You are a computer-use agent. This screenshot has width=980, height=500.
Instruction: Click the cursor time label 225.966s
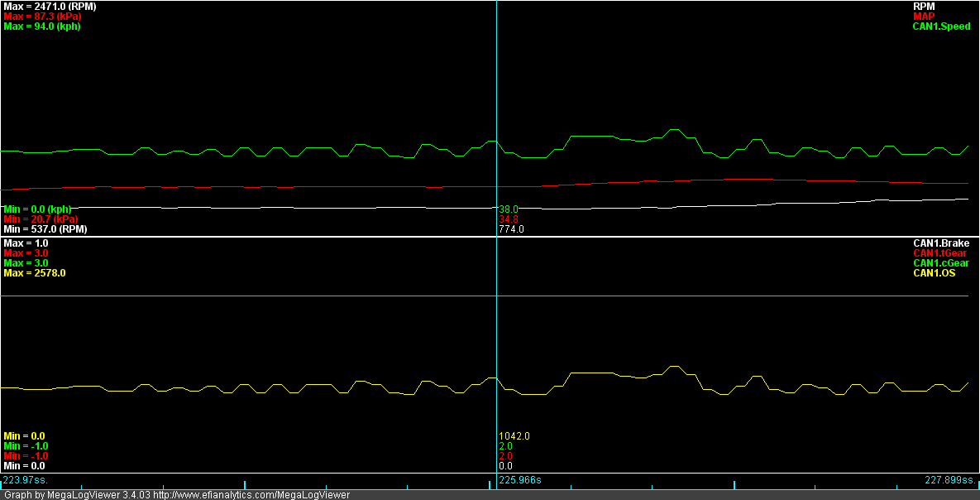pyautogui.click(x=519, y=480)
